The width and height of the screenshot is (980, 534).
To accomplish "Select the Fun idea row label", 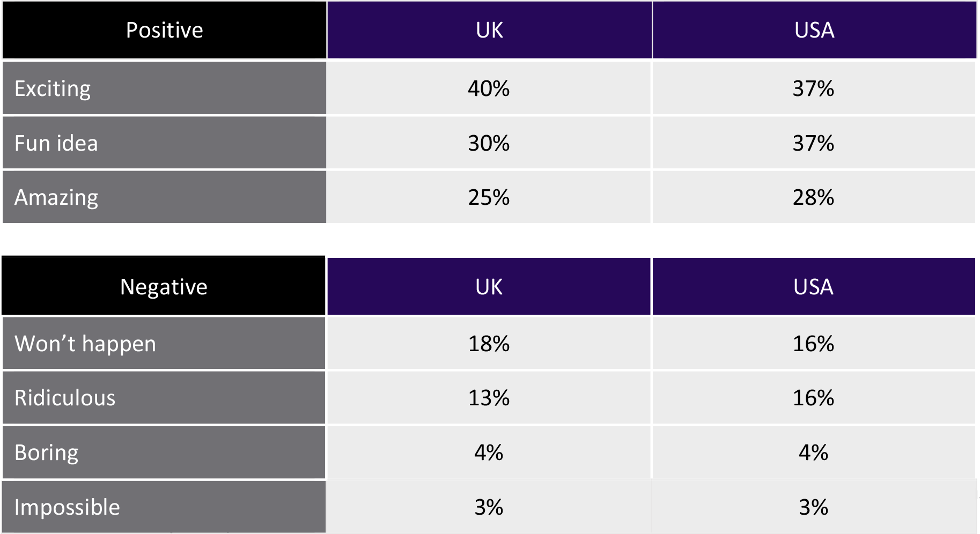I will [56, 143].
